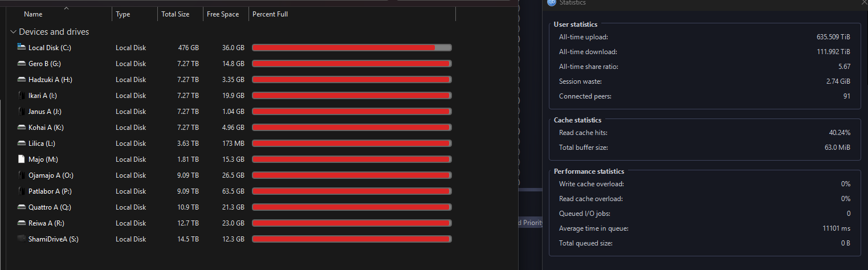
Task: Click the User statistics group heading
Action: point(576,24)
